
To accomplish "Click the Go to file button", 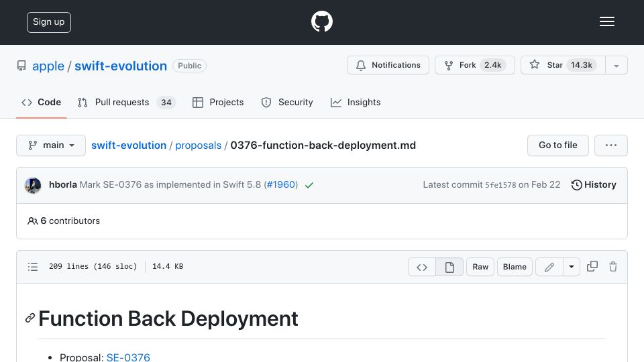I will click(x=557, y=145).
